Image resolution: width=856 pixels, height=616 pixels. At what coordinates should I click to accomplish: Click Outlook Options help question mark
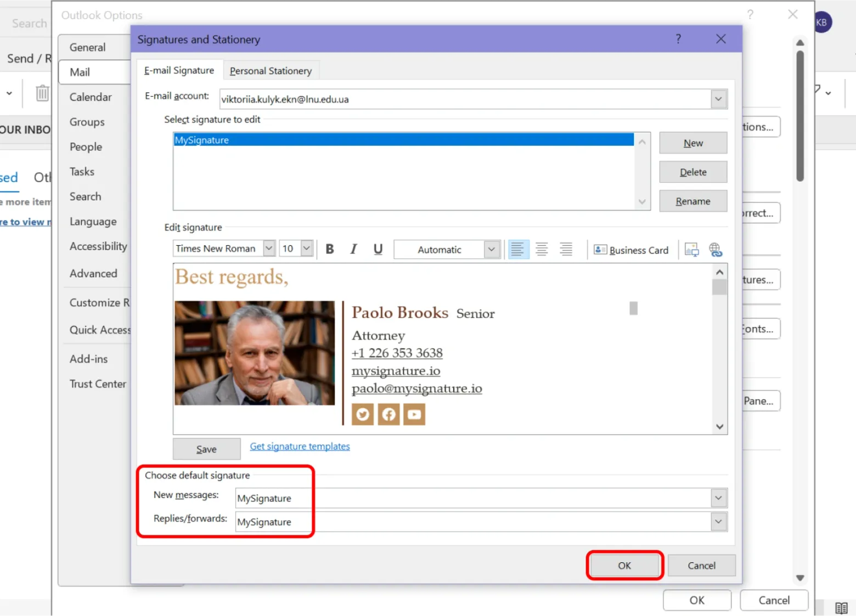(x=750, y=15)
